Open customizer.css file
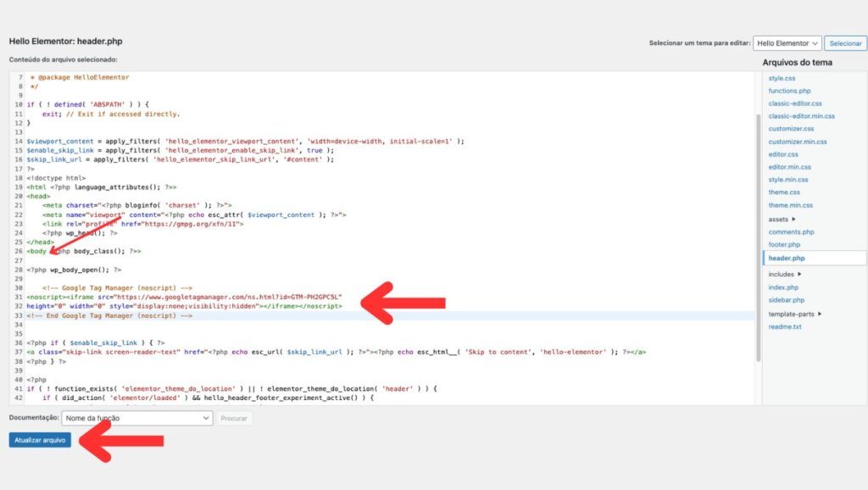This screenshot has width=868, height=490. click(x=791, y=129)
